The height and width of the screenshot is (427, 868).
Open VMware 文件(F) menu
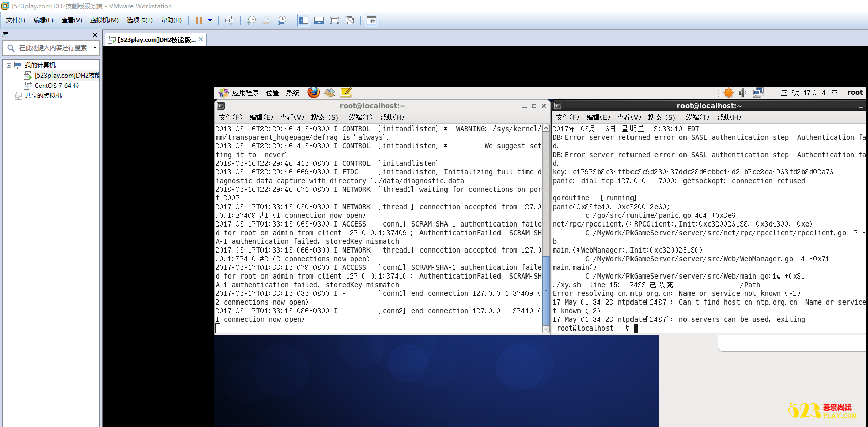click(x=16, y=20)
